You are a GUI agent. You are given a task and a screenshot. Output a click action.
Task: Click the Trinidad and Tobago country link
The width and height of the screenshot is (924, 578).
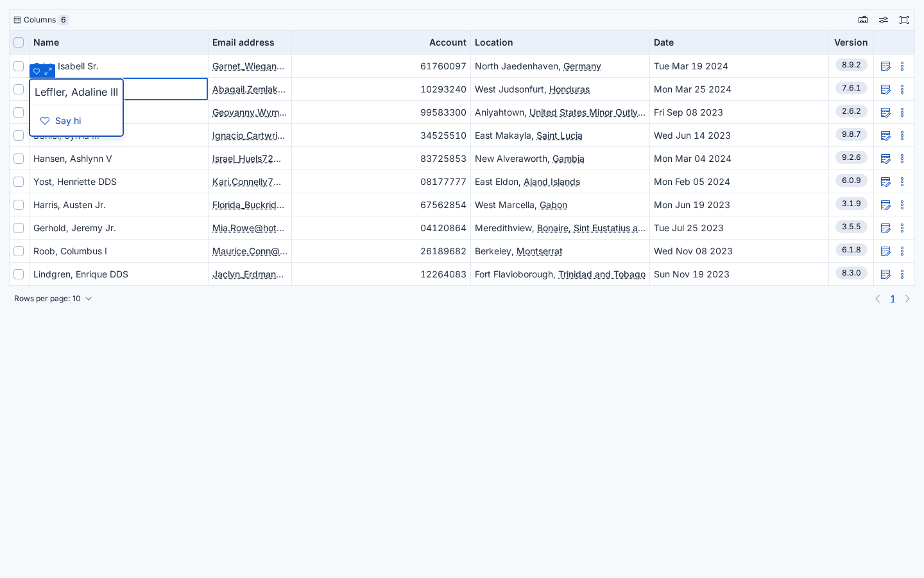pyautogui.click(x=602, y=274)
